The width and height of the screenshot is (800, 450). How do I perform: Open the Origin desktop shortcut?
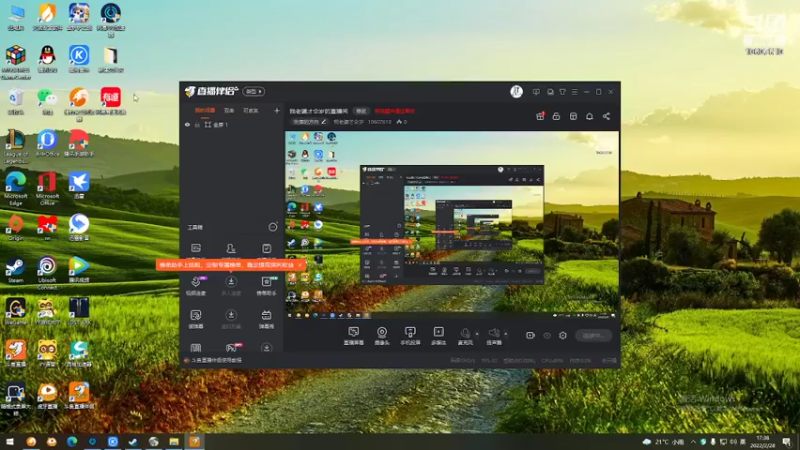[x=16, y=228]
